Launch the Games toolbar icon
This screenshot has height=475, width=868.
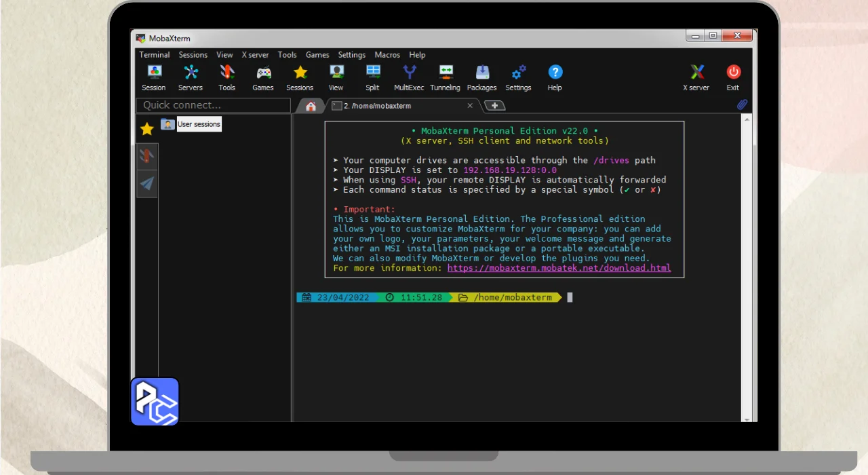263,77
